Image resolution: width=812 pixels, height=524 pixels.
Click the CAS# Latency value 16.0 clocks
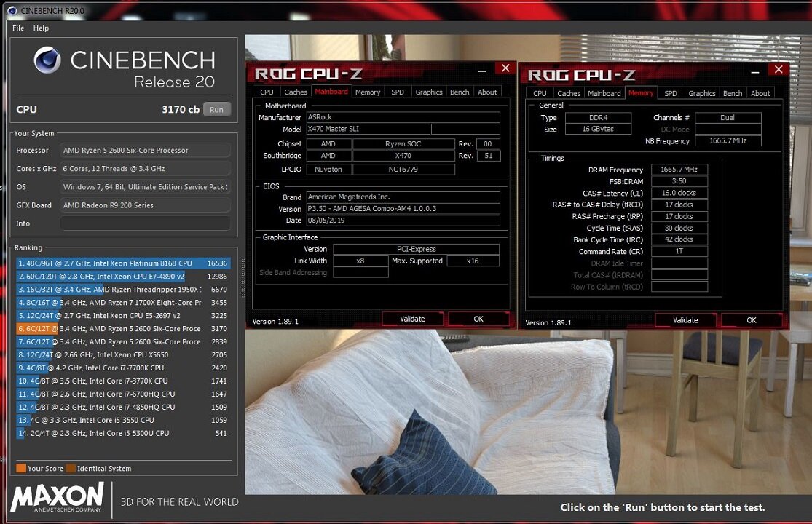[679, 193]
